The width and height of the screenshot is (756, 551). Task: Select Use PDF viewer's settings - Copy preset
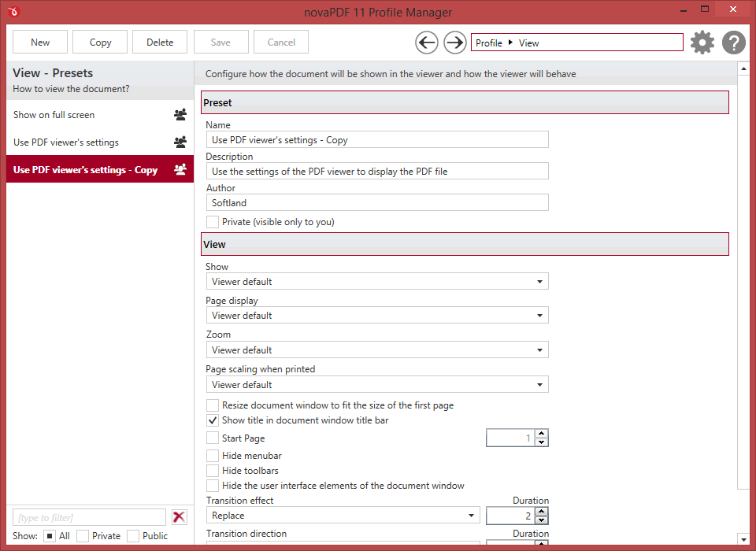point(100,169)
